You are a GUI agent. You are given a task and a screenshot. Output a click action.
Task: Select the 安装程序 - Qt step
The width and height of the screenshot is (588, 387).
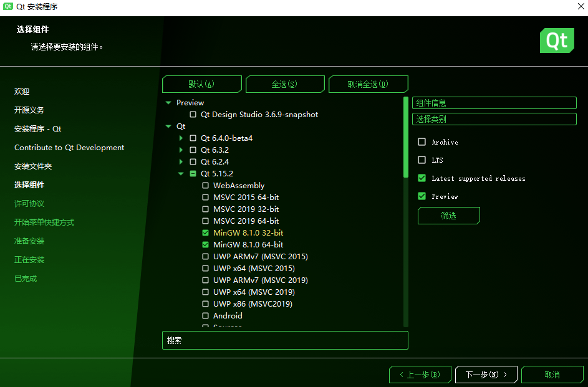[38, 128]
